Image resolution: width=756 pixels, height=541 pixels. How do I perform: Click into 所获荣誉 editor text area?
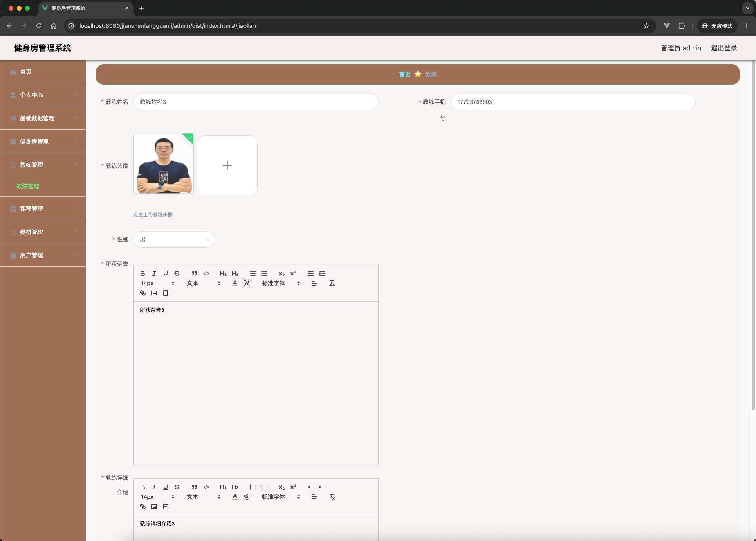point(256,383)
